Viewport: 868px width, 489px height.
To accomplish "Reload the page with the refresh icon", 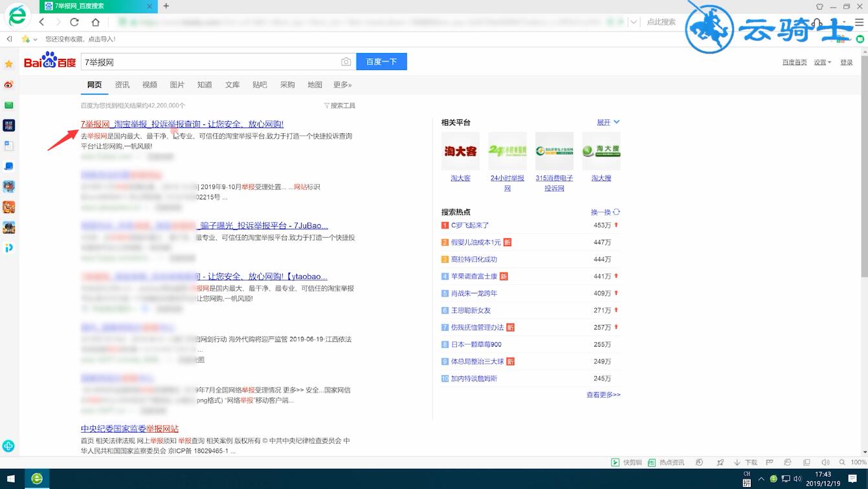I will [x=74, y=22].
